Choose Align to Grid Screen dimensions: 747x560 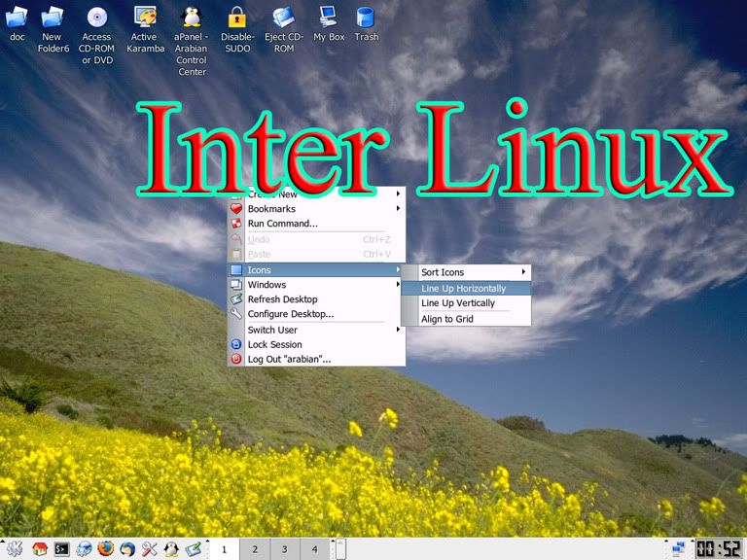pos(466,319)
